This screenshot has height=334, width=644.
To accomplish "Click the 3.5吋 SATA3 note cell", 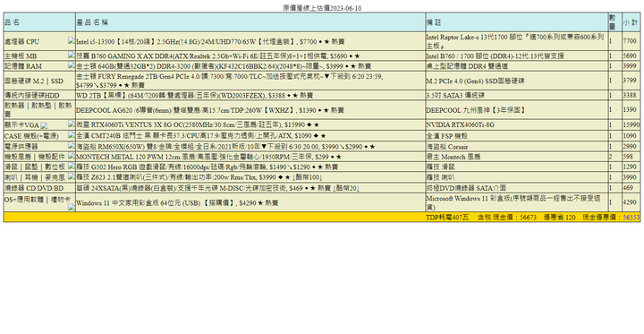I will 517,95.
